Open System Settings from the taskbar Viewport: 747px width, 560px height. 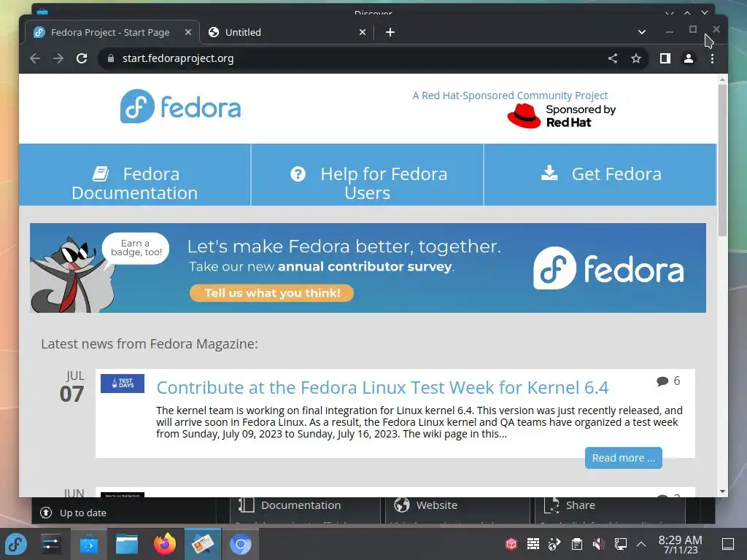coord(50,544)
